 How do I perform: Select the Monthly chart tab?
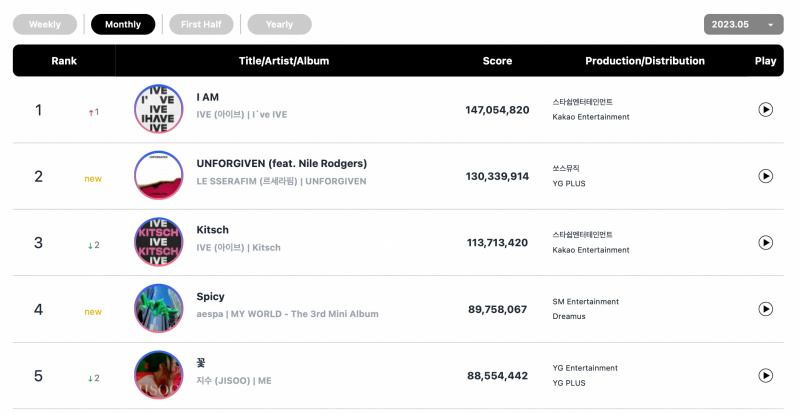click(x=123, y=25)
